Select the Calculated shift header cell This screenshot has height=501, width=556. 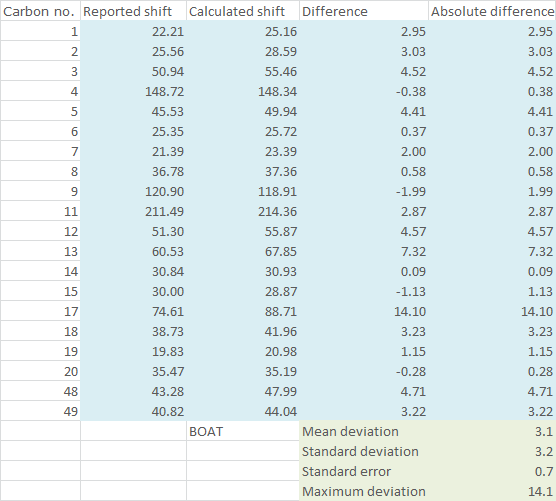[x=243, y=11]
